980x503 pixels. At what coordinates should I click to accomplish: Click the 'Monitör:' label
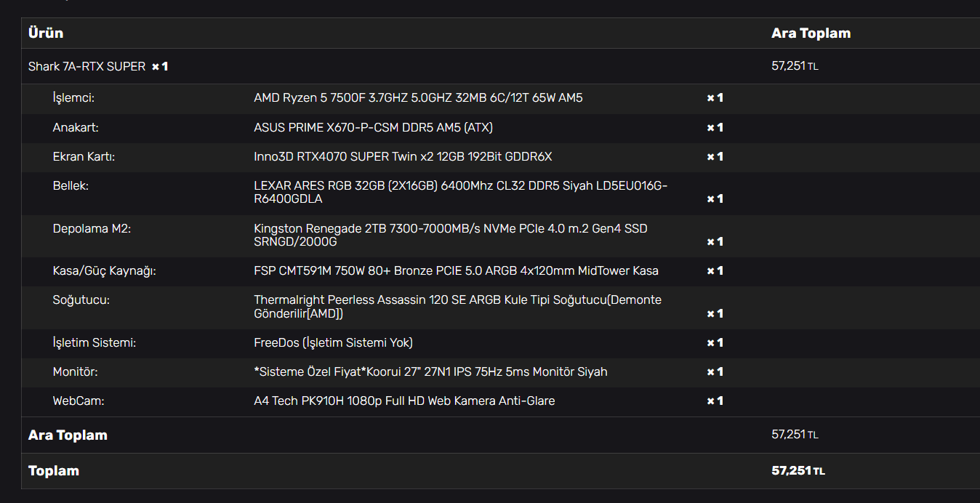[x=75, y=371]
